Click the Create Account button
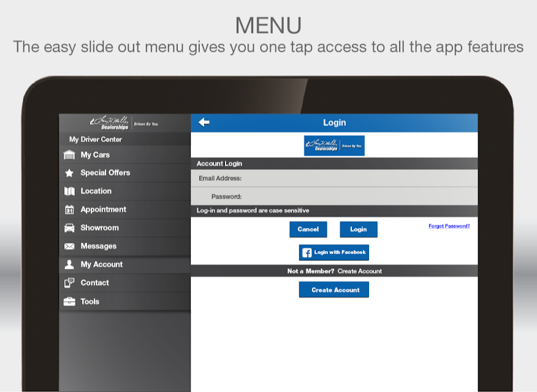537x392 pixels. (334, 290)
